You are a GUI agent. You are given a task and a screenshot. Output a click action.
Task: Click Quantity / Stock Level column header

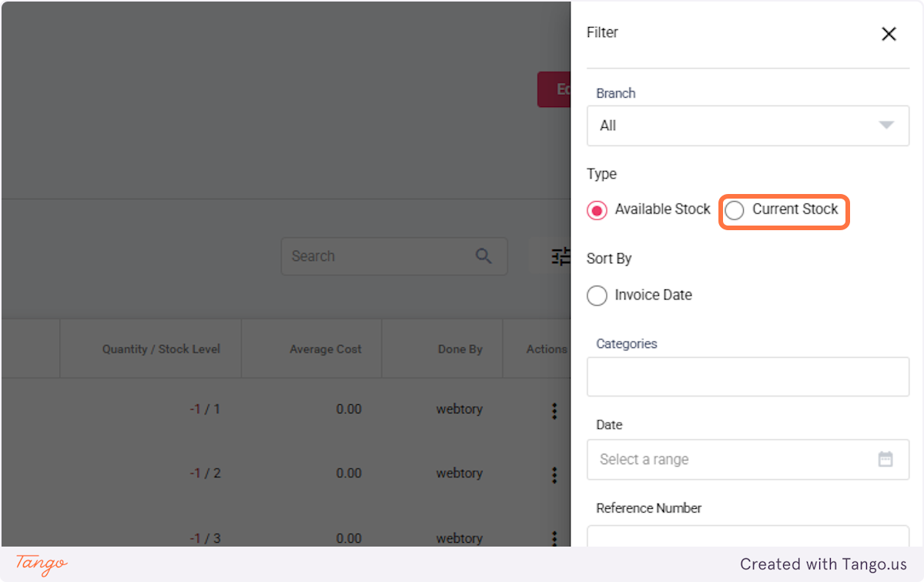161,349
